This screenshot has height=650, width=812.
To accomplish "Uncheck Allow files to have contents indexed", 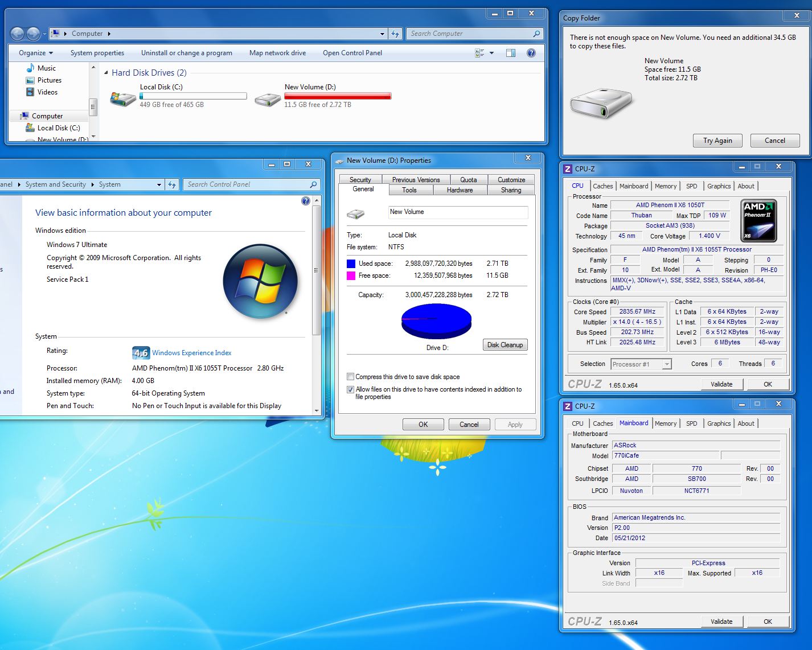I will click(350, 389).
